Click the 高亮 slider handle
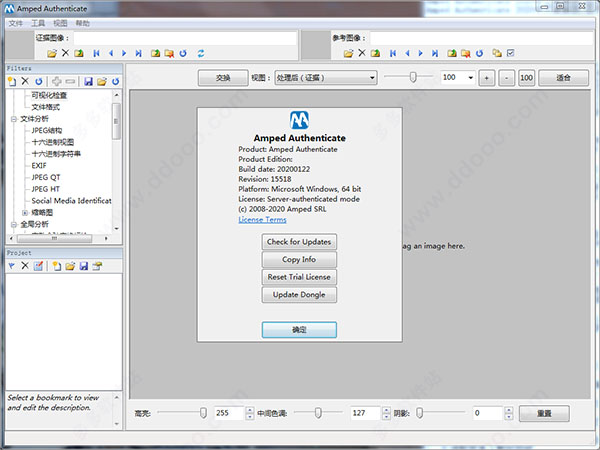 [204, 412]
